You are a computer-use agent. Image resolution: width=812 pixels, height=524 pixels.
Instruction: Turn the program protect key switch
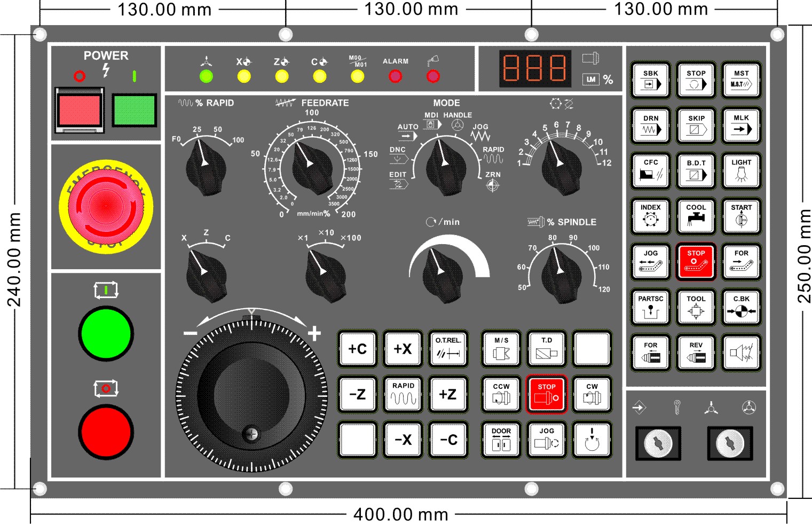point(658,443)
